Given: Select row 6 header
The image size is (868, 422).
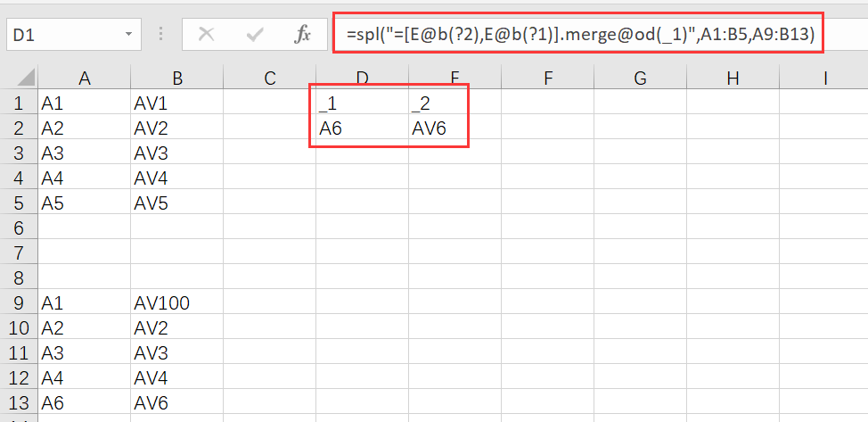Looking at the screenshot, I should (18, 228).
